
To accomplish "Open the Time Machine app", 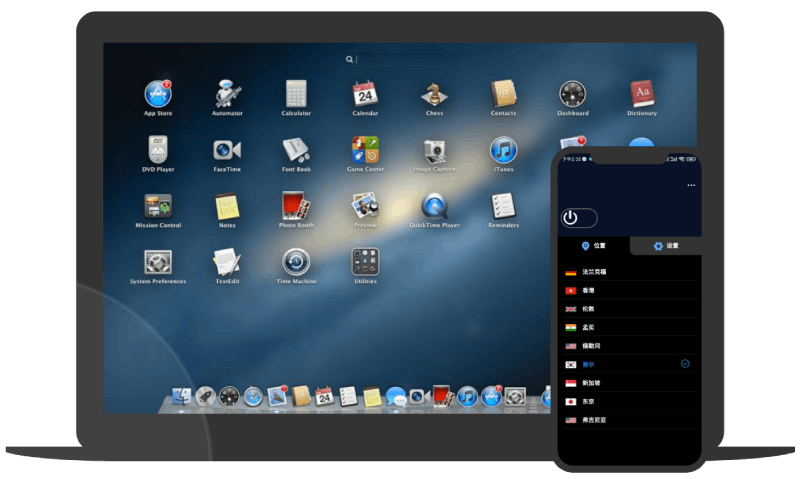I will [296, 263].
